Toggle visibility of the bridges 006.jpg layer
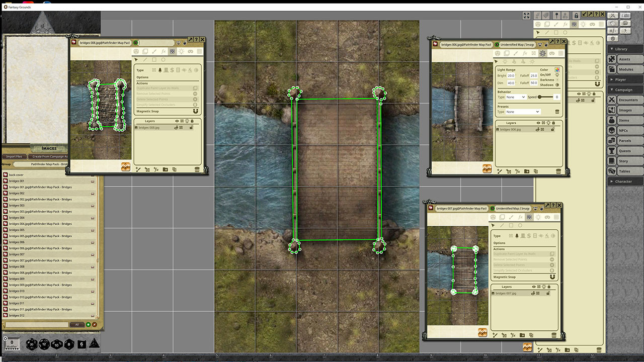This screenshot has width=644, height=362. click(538, 129)
